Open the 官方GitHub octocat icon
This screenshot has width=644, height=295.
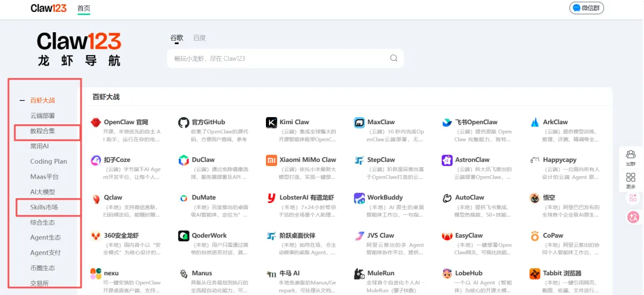tap(184, 122)
